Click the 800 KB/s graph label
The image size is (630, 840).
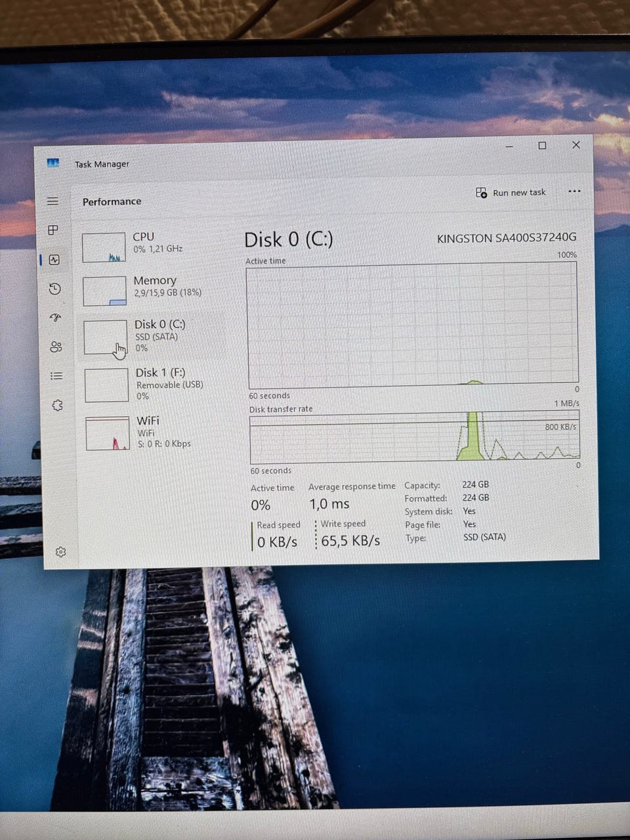[560, 427]
